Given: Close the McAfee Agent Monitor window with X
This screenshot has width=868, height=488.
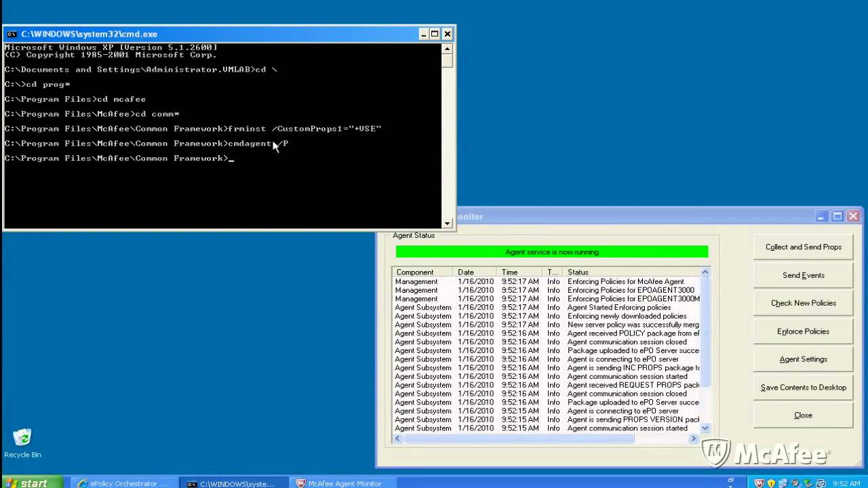Looking at the screenshot, I should click(853, 216).
